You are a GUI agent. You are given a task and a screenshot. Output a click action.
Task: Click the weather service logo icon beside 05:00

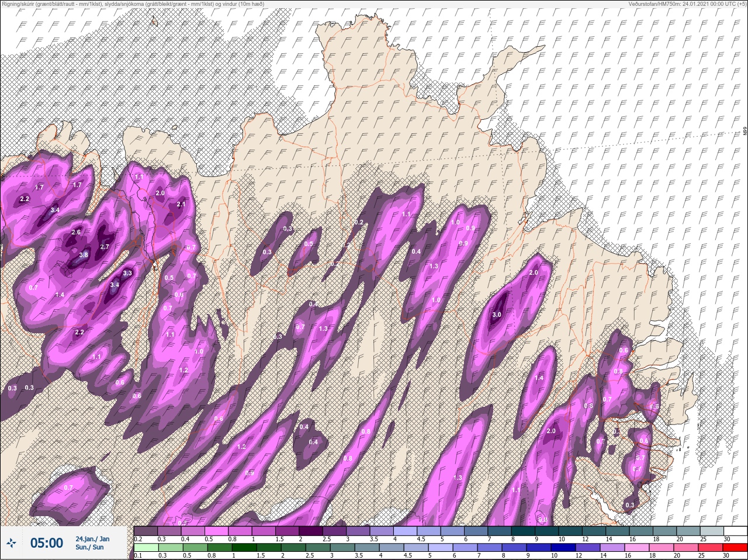pos(12,543)
